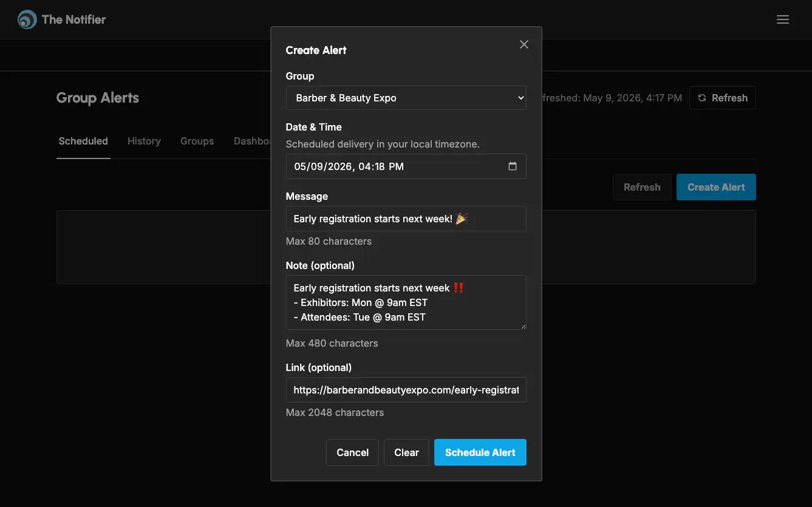The width and height of the screenshot is (812, 507).
Task: Open the Group dropdown Barber & Beauty Expo
Action: pyautogui.click(x=406, y=98)
